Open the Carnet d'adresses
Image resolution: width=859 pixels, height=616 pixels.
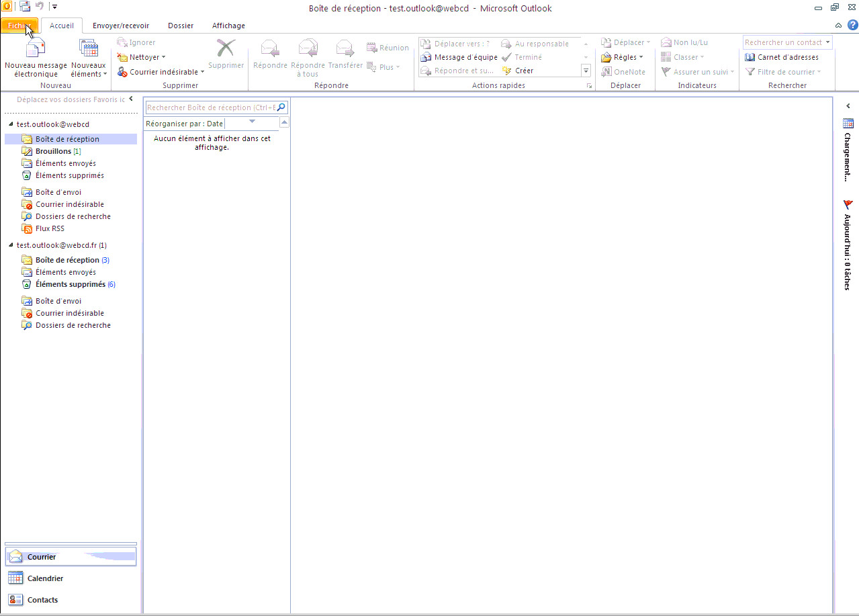pos(782,57)
